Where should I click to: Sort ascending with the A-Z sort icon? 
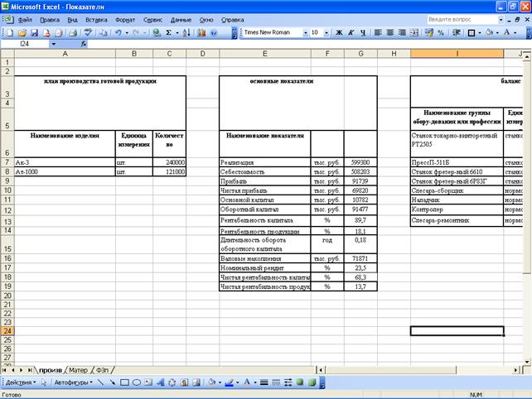(x=186, y=32)
